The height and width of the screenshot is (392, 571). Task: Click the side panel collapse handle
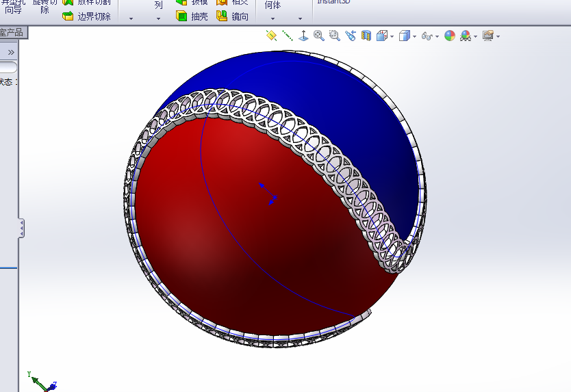pos(21,228)
